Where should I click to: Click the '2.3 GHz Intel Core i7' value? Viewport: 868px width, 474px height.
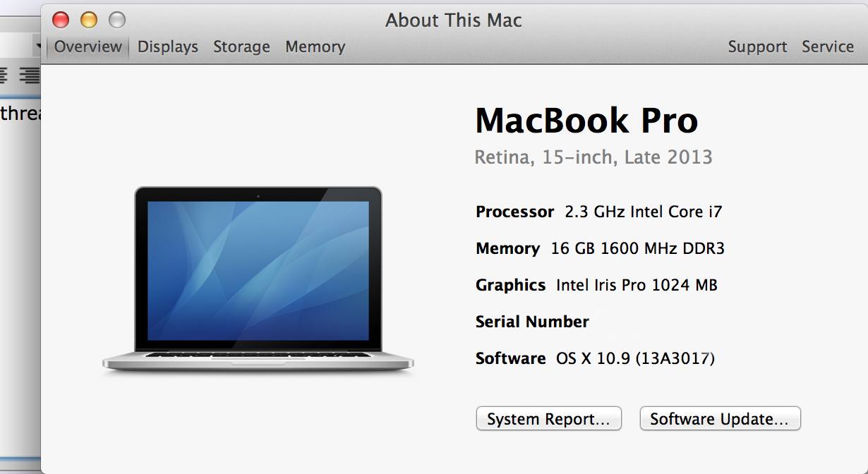tap(644, 212)
